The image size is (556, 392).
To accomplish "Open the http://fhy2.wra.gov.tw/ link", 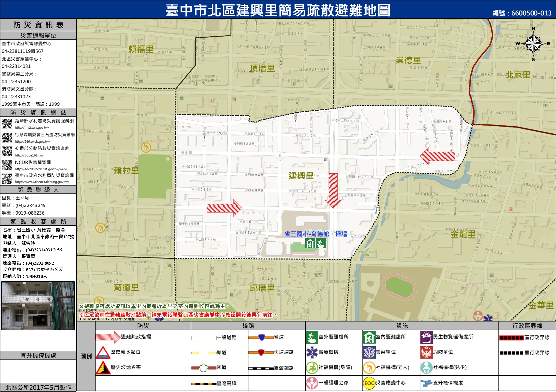I will coord(32,128).
